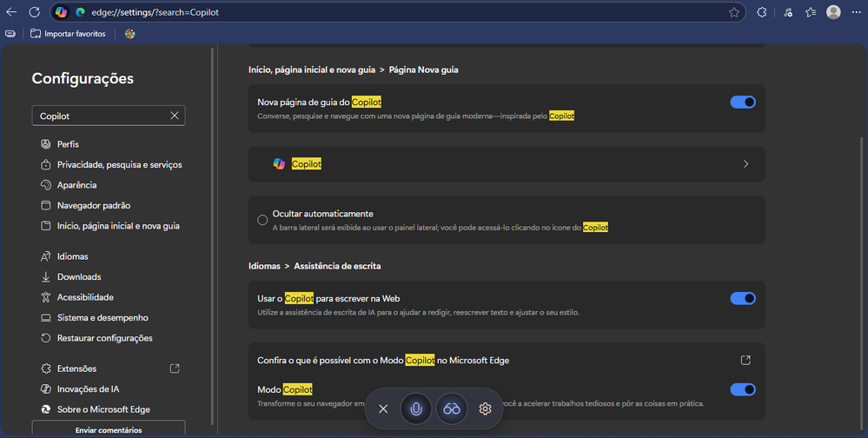Image resolution: width=868 pixels, height=438 pixels.
Task: Open the three-dot Settings and more menu
Action: coord(856,12)
